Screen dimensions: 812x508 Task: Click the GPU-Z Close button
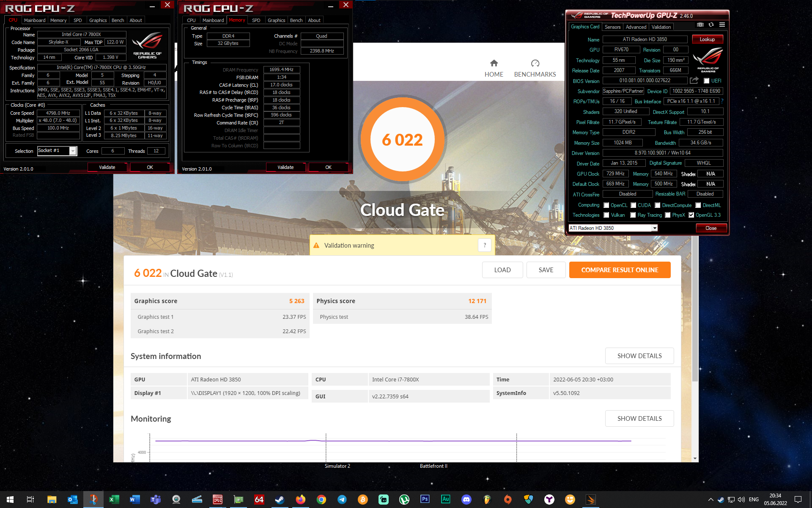(x=711, y=228)
